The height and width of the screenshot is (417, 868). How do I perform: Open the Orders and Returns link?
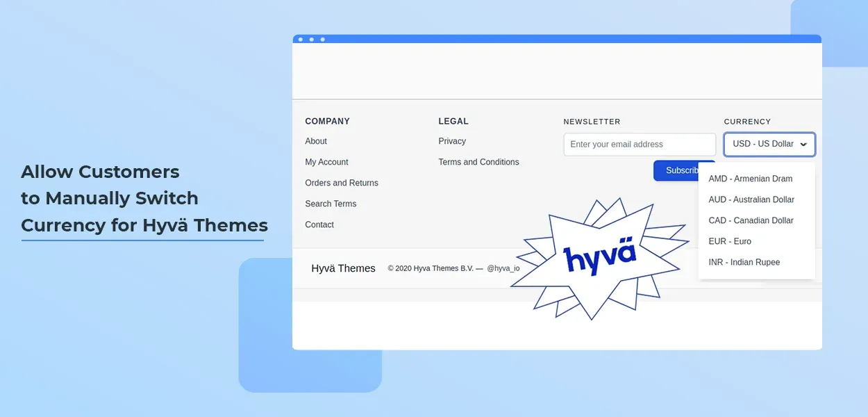(x=342, y=183)
